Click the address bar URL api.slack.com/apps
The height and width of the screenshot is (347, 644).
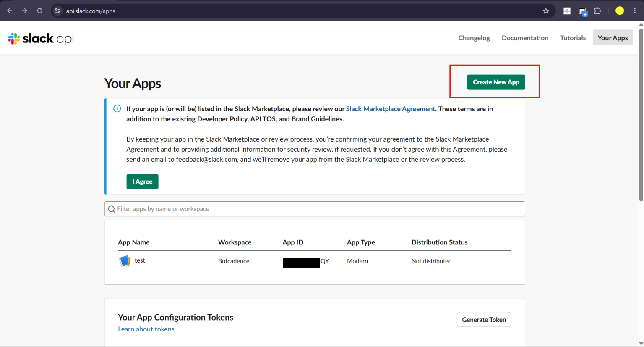91,11
